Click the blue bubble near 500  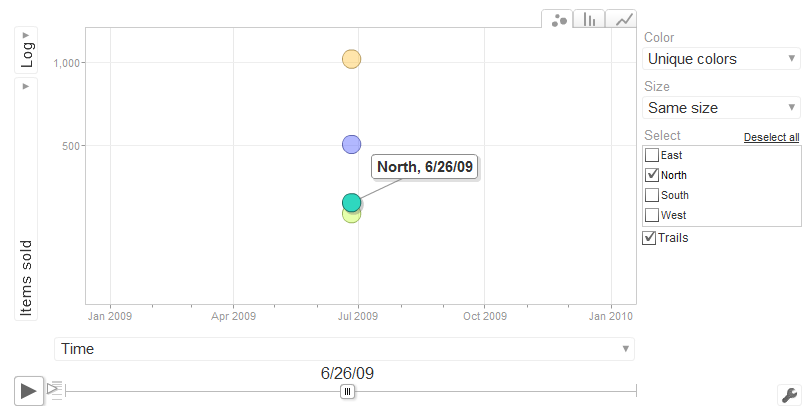click(x=352, y=145)
